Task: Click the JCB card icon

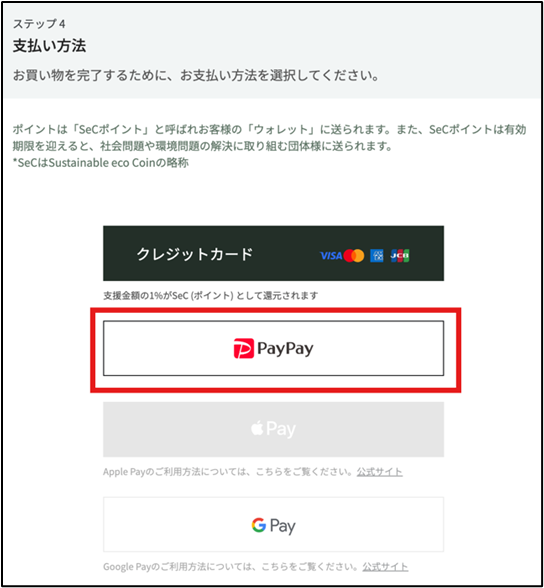Action: point(400,256)
